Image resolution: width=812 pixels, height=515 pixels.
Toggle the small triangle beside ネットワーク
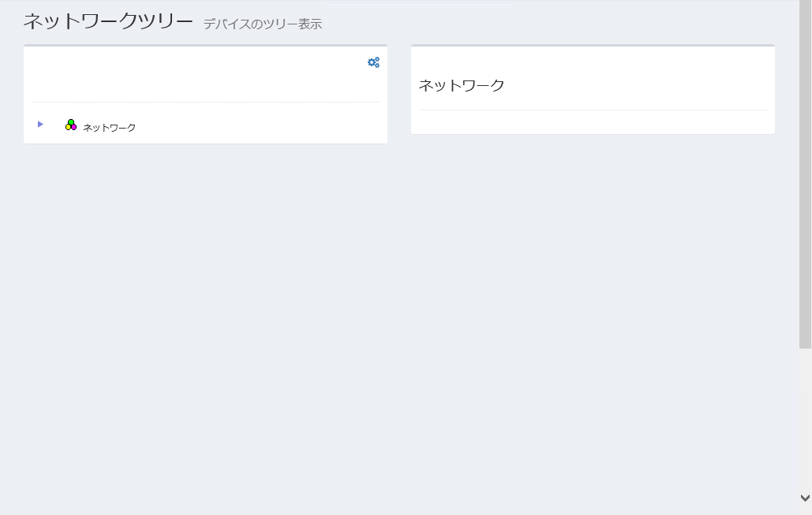coord(40,125)
